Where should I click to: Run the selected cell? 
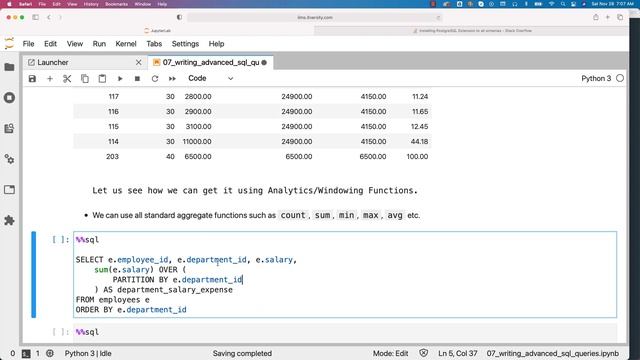click(120, 78)
